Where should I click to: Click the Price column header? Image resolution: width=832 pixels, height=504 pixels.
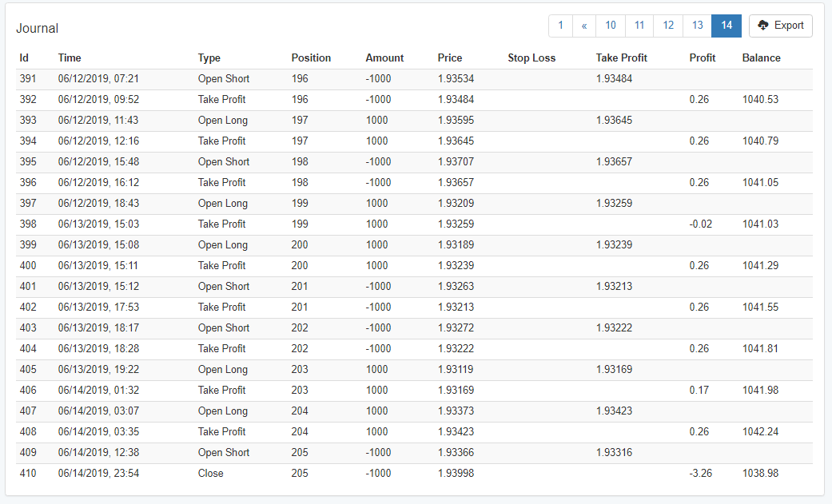pos(450,58)
